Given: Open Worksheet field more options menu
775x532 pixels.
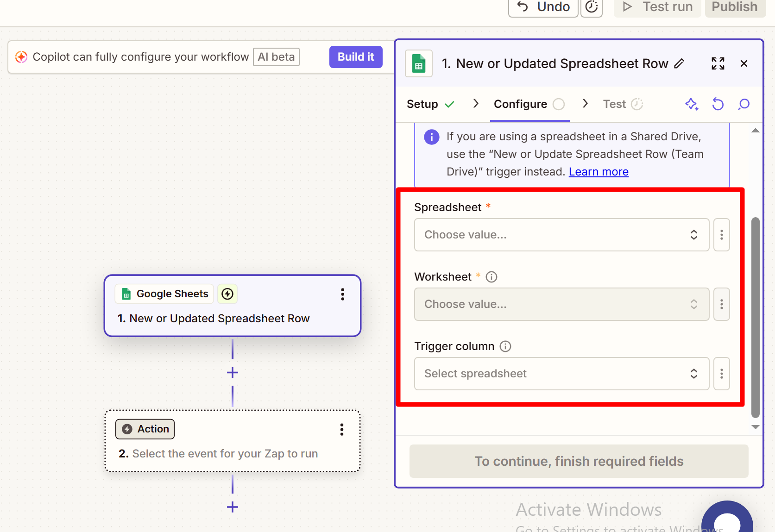Looking at the screenshot, I should pos(722,304).
